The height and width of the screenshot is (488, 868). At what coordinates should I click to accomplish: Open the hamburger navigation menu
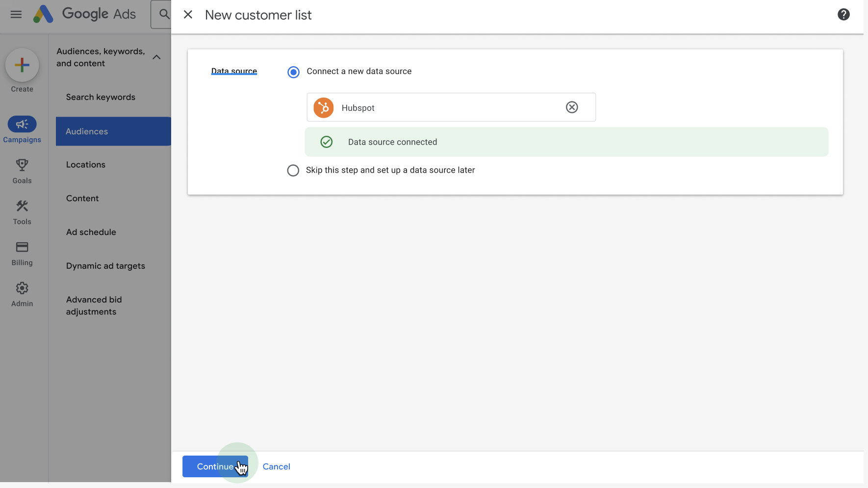pos(16,14)
